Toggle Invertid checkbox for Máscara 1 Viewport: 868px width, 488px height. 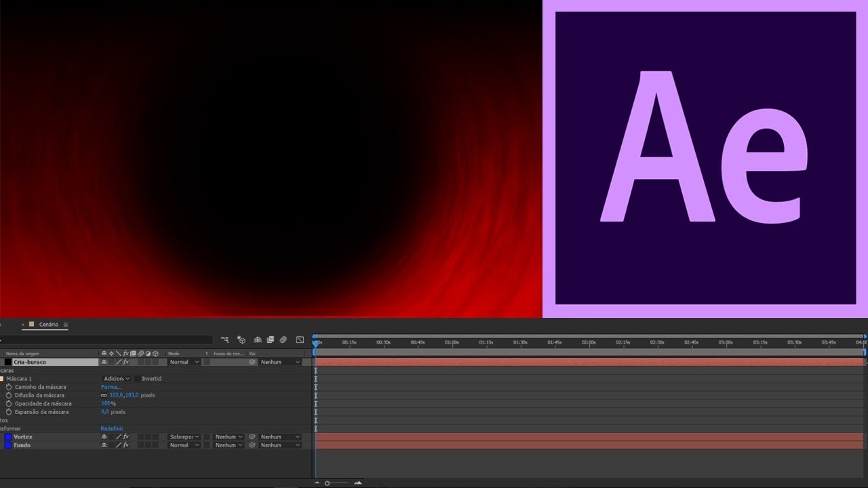pos(138,379)
